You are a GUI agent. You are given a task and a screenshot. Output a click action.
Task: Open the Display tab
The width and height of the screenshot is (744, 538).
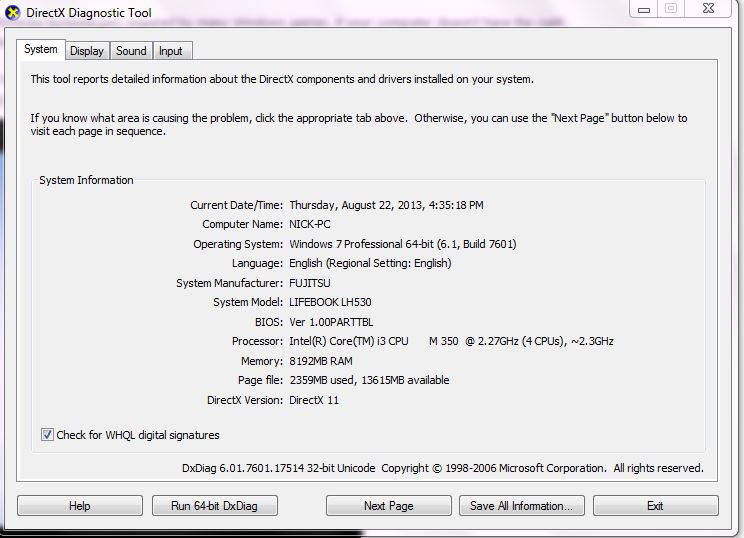click(87, 51)
